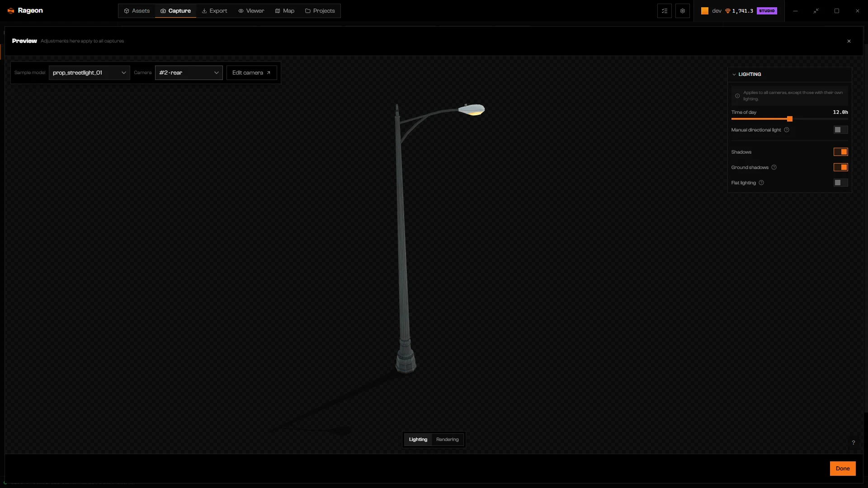Screen dimensions: 868x488
Task: Show Ground shadows help icon
Action: pos(774,168)
